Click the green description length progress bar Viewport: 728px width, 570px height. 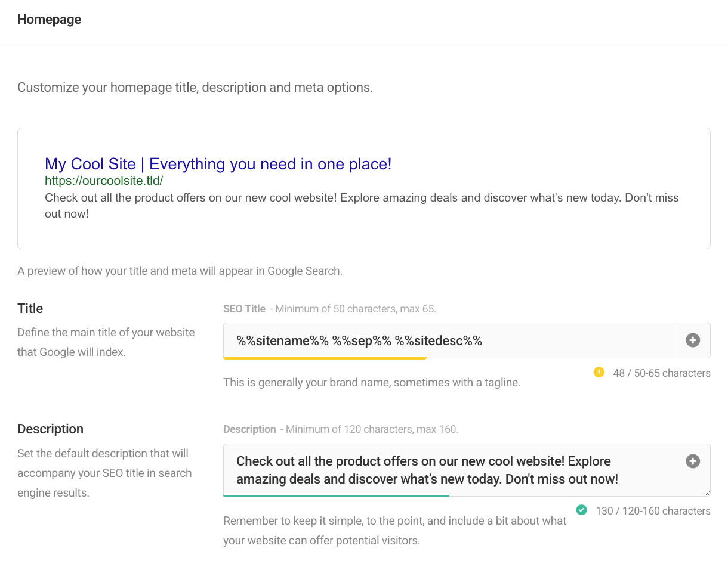pyautogui.click(x=336, y=496)
